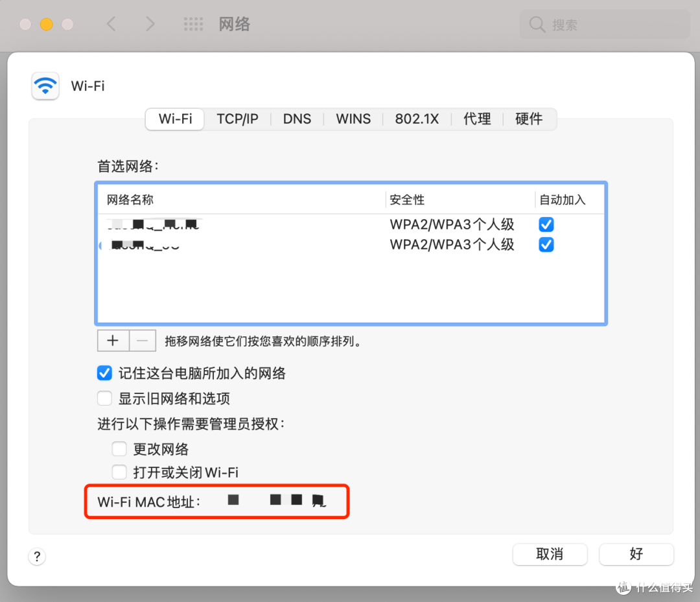This screenshot has width=700, height=602.
Task: Switch to the 802.1X tab
Action: (417, 119)
